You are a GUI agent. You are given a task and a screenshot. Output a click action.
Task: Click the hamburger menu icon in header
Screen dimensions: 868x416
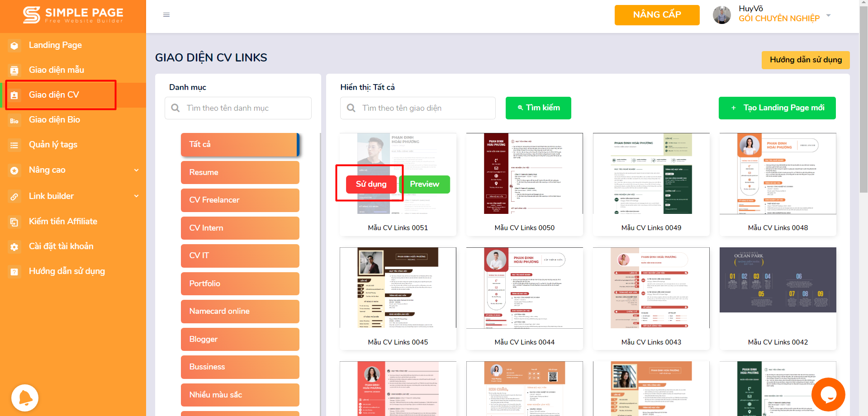(166, 15)
